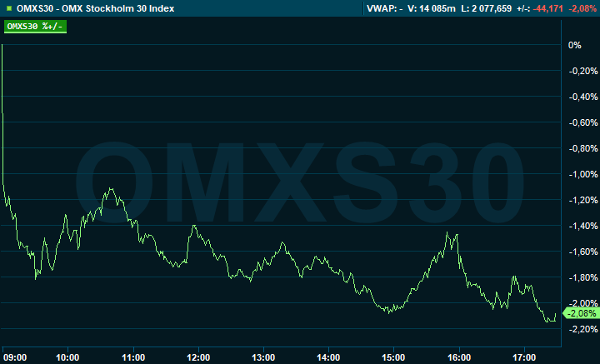Click the '-1,60%' y-axis label
Screen dimensions: 600x364
583,252
